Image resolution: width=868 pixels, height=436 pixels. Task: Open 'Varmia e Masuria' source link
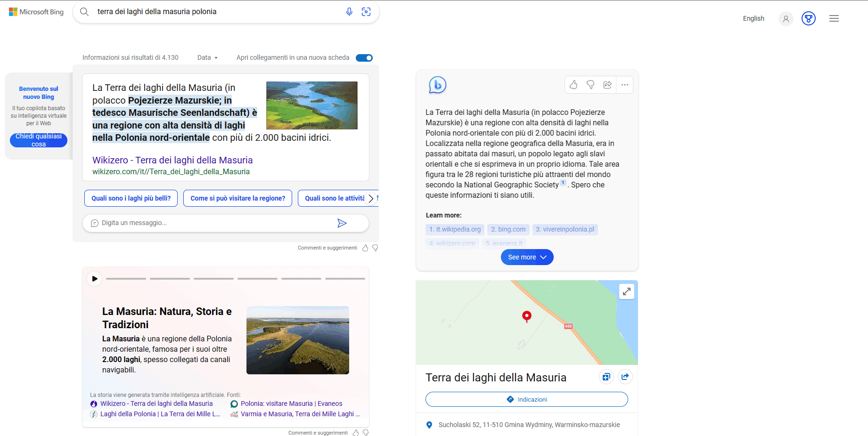click(x=300, y=414)
